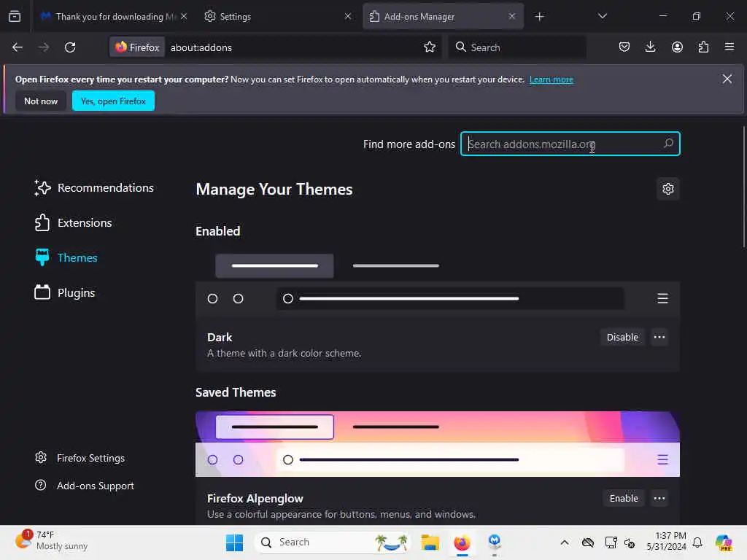Click the muted volume tray icon

click(x=630, y=542)
